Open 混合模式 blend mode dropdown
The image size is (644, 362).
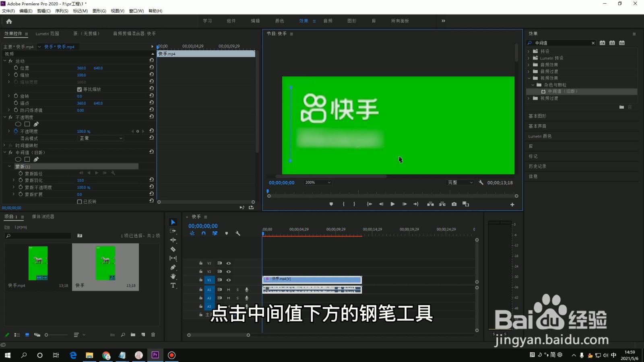point(101,138)
